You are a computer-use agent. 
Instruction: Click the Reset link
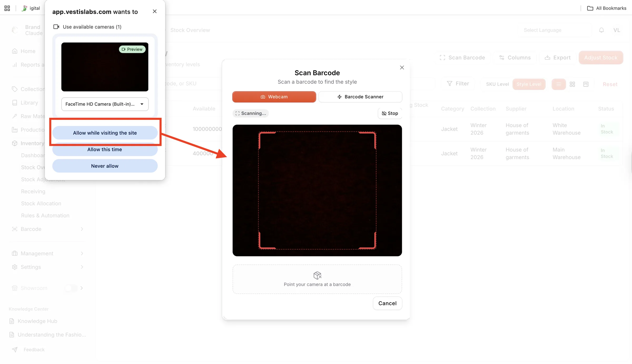[x=610, y=84]
